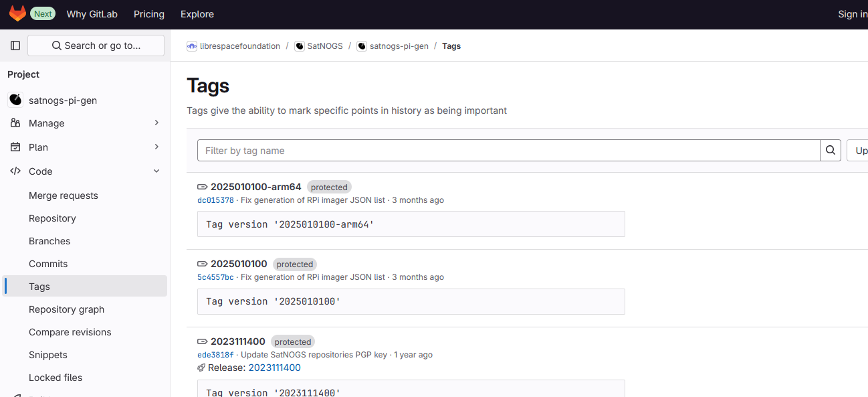Screen dimensions: 868x397
Task: Click tag icon beside 2025010100-arm64
Action: pos(203,187)
